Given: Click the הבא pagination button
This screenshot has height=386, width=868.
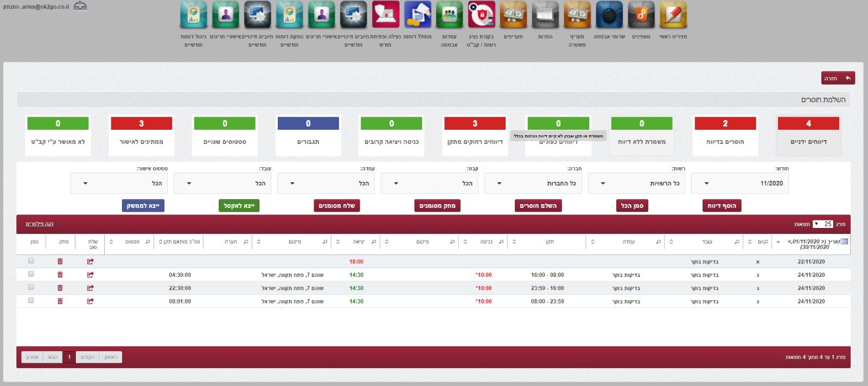Looking at the screenshot, I should click(53, 357).
